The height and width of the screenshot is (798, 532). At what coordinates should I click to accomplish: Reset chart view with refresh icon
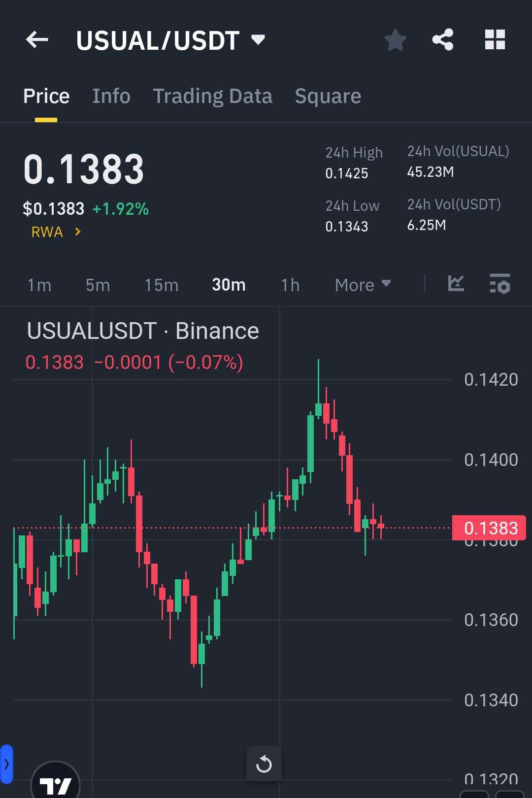264,764
